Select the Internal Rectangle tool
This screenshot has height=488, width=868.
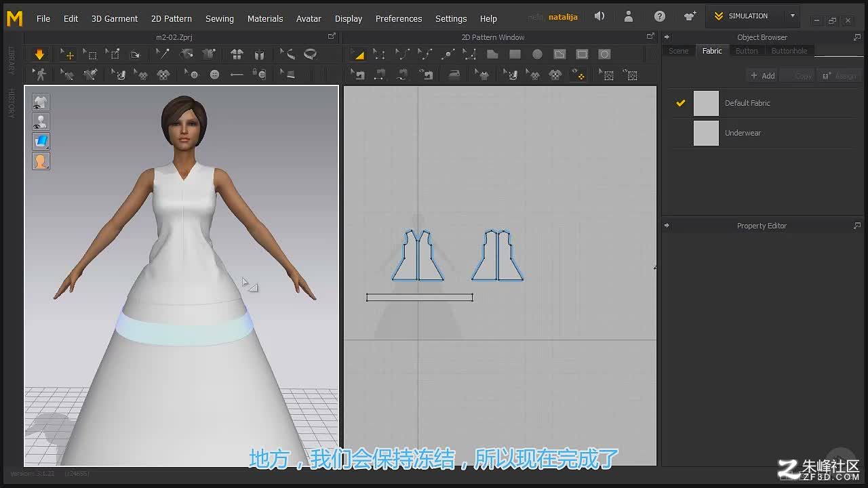tap(582, 54)
